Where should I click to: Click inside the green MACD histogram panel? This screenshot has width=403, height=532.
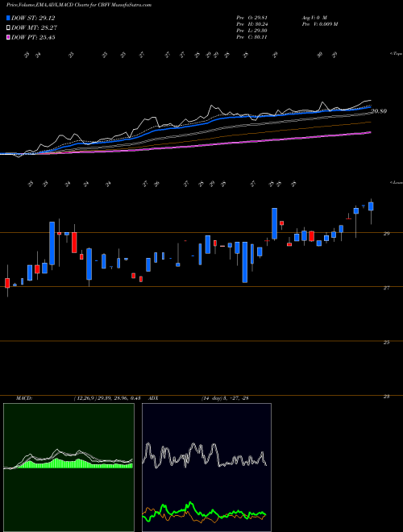(x=69, y=468)
